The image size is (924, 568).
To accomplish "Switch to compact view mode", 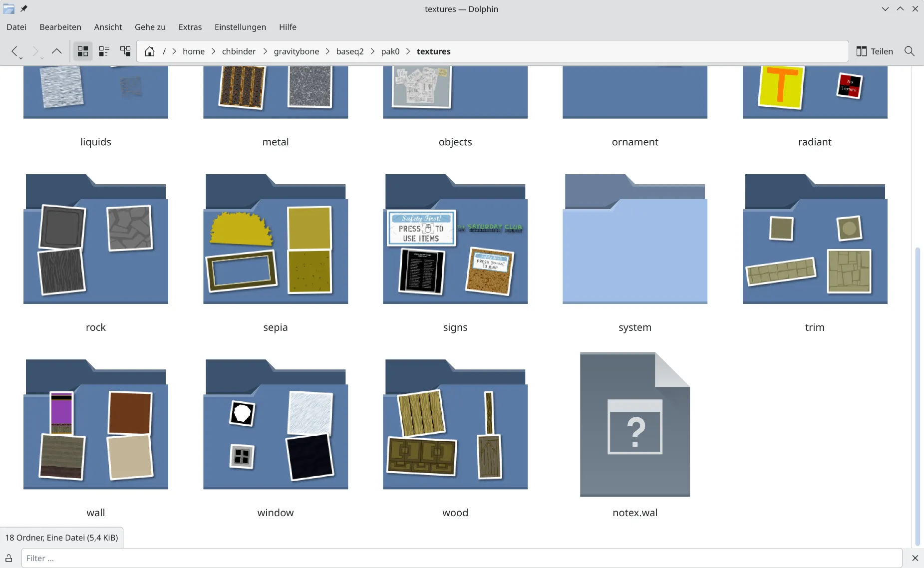I will [x=104, y=51].
